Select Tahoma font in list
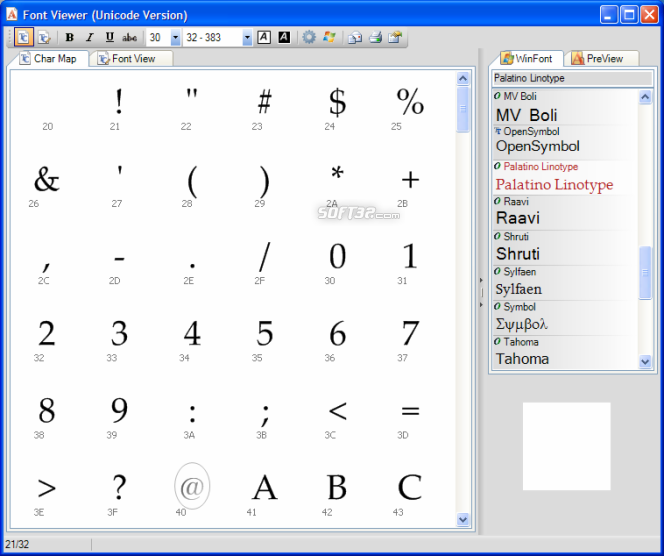664x556 pixels. coord(565,352)
